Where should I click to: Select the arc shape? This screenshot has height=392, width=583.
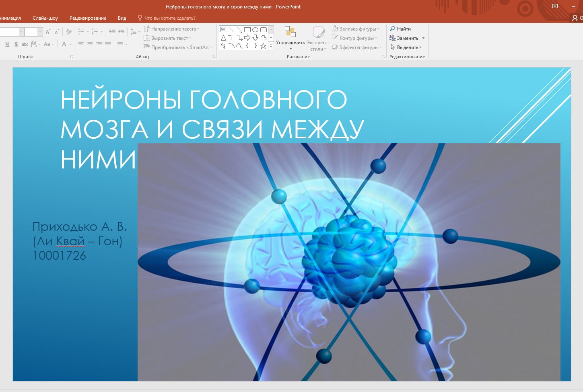coord(231,46)
